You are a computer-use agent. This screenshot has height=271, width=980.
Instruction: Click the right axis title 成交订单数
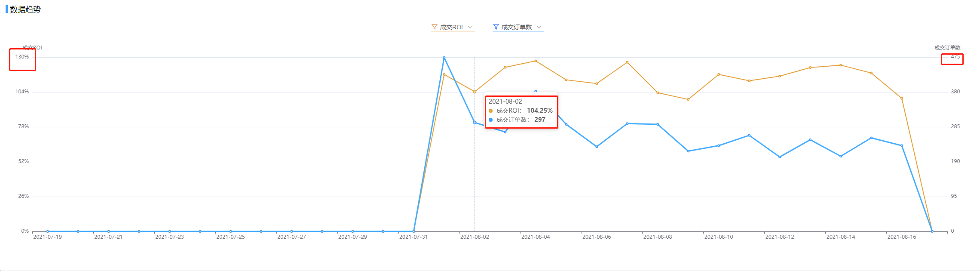point(947,48)
